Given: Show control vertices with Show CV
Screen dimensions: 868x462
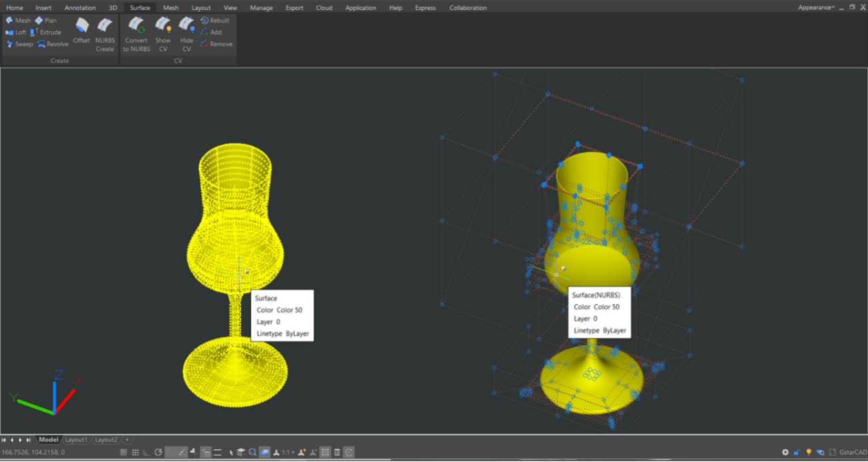Looking at the screenshot, I should pyautogui.click(x=163, y=32).
